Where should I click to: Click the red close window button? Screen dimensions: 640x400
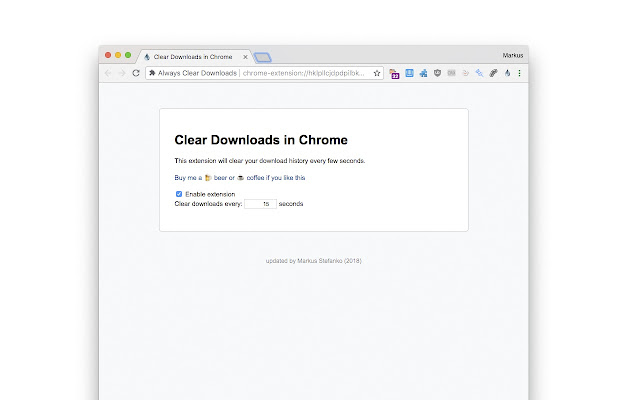(x=108, y=55)
